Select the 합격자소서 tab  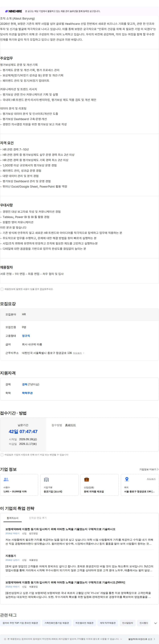(13, 518)
